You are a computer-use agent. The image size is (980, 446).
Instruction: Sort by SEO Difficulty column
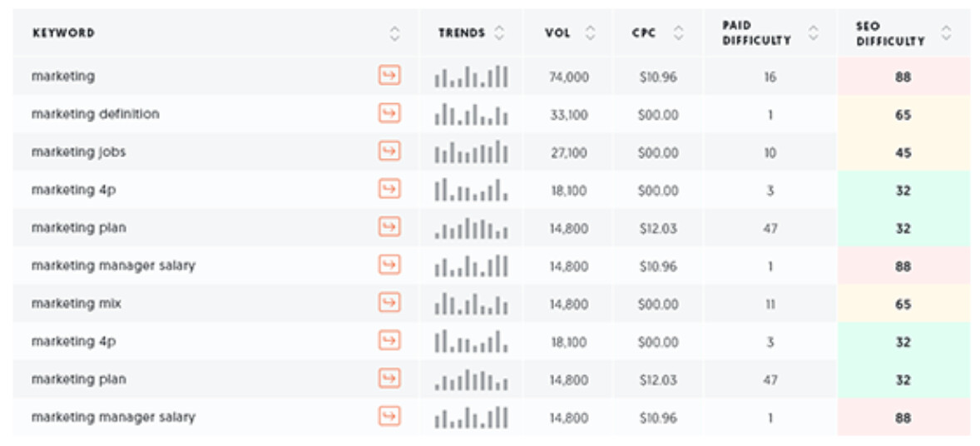pyautogui.click(x=946, y=33)
